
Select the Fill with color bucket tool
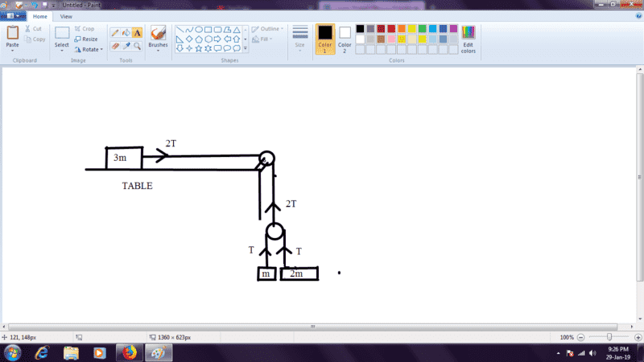[126, 33]
